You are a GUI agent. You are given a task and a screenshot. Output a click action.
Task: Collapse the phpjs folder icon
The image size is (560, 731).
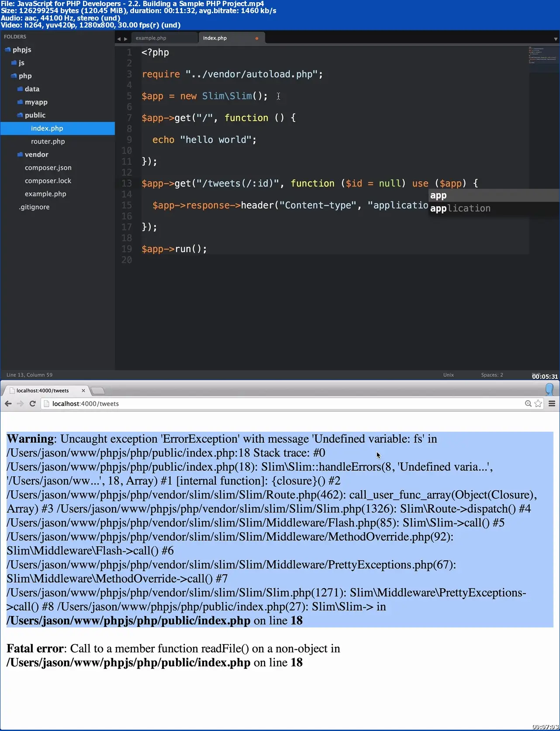tap(7, 50)
